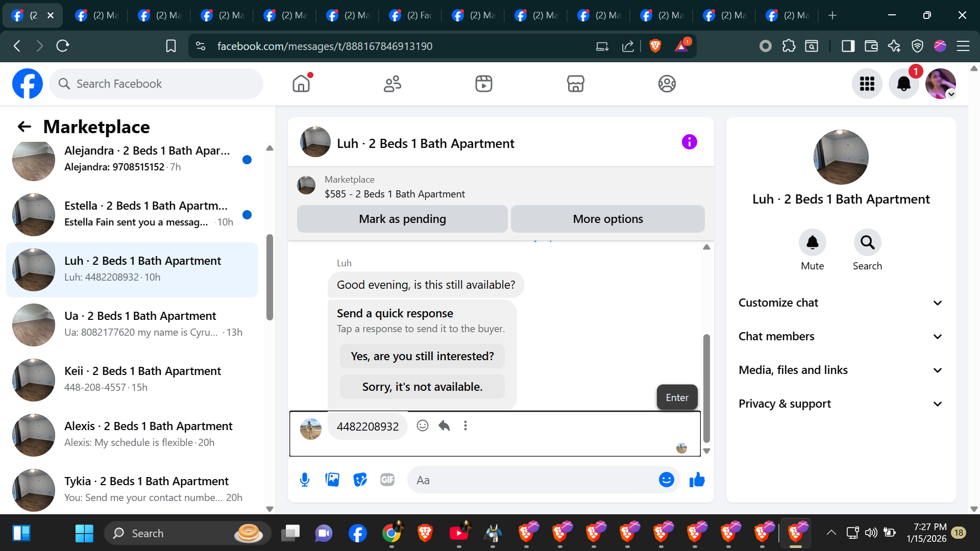
Task: Open the Friends tab in top navigation
Action: [393, 84]
